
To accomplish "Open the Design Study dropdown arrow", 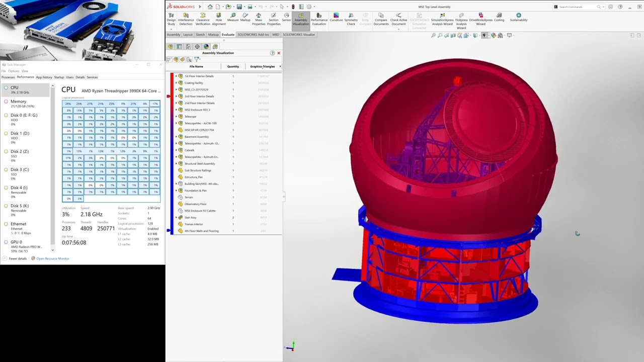I will (171, 28).
